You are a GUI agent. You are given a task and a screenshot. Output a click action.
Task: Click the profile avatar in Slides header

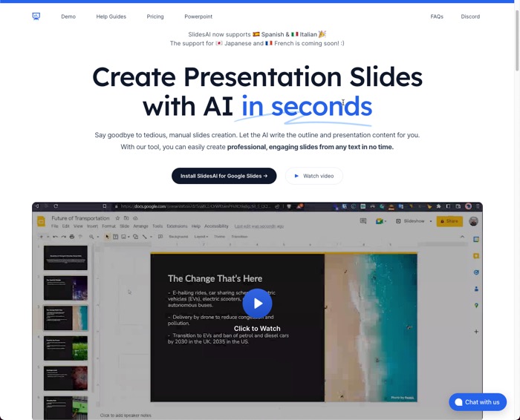coord(474,221)
